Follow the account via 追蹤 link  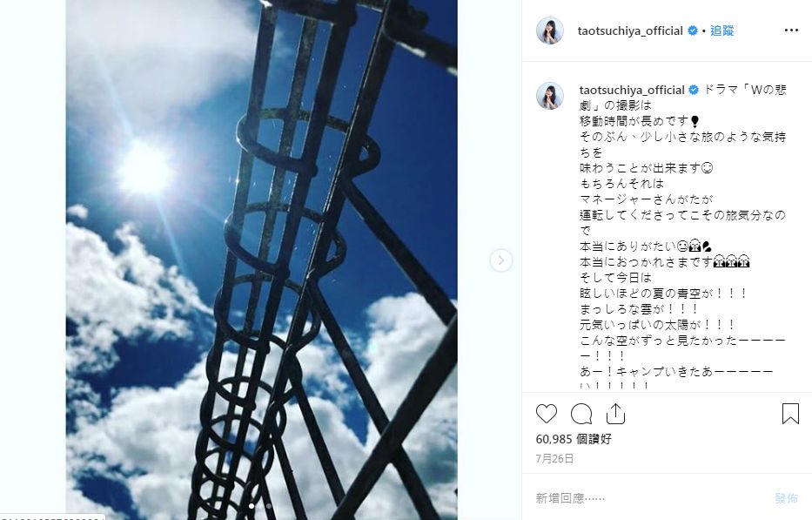721,30
